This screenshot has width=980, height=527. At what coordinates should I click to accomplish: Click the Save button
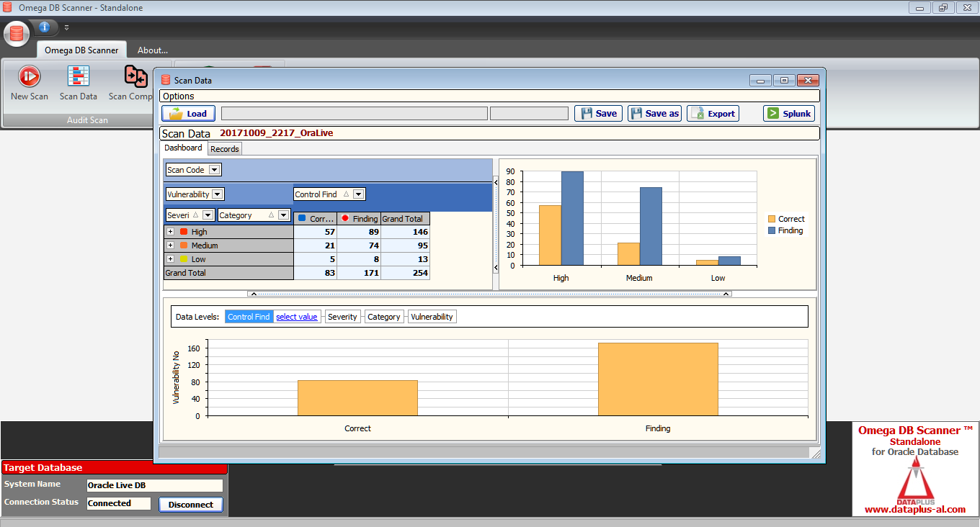click(x=598, y=113)
